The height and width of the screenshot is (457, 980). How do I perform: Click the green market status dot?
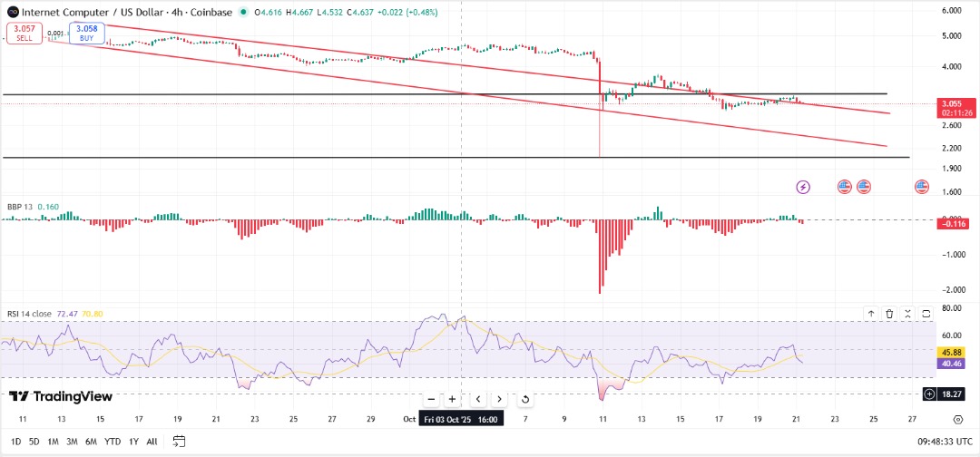[242, 13]
